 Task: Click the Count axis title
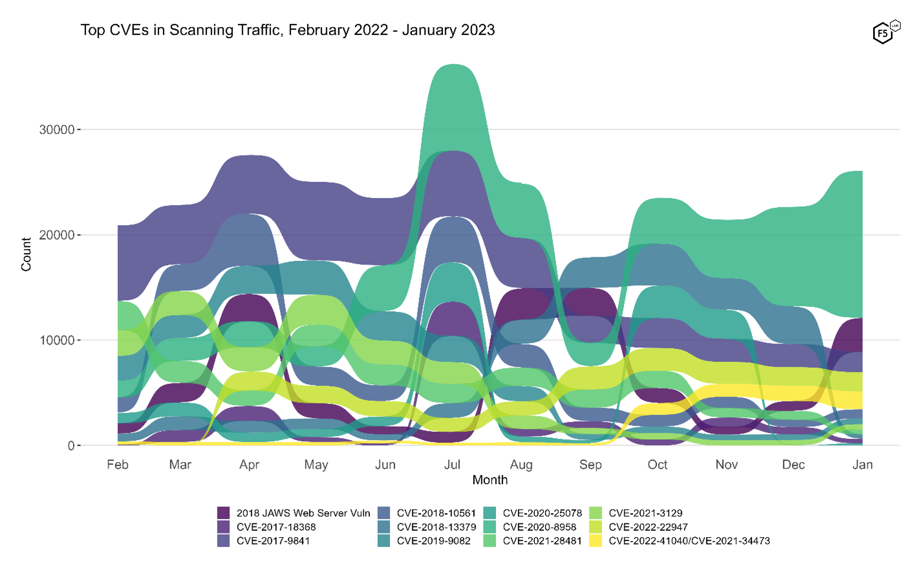click(x=26, y=254)
